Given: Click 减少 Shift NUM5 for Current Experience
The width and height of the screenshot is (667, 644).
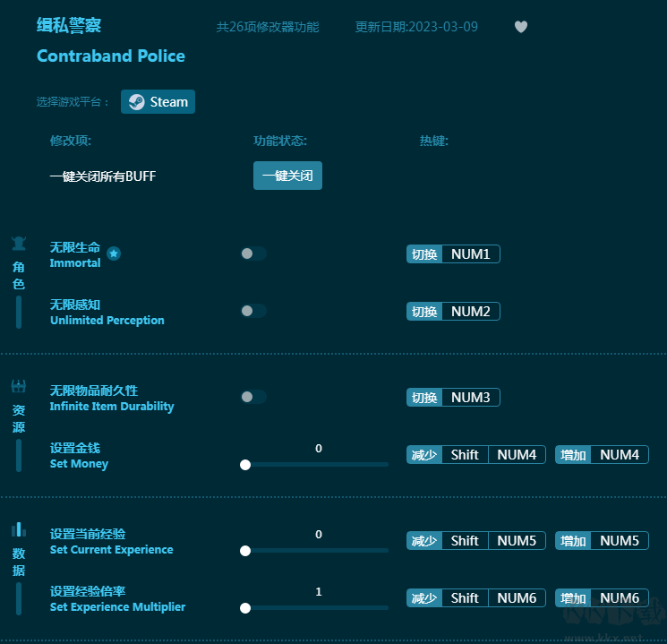Looking at the screenshot, I should pyautogui.click(x=476, y=541).
